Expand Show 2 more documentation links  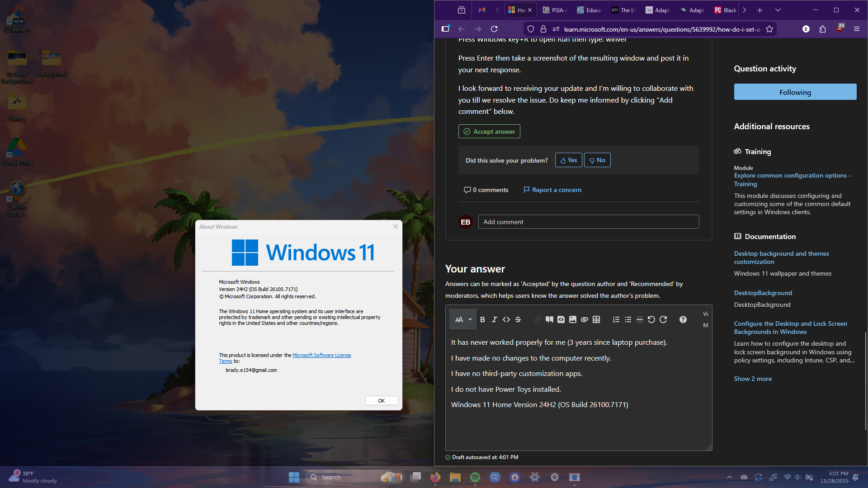753,379
